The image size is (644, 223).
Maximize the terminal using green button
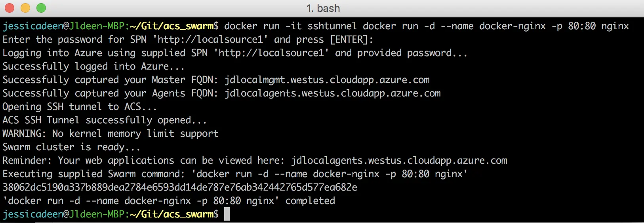[x=41, y=8]
